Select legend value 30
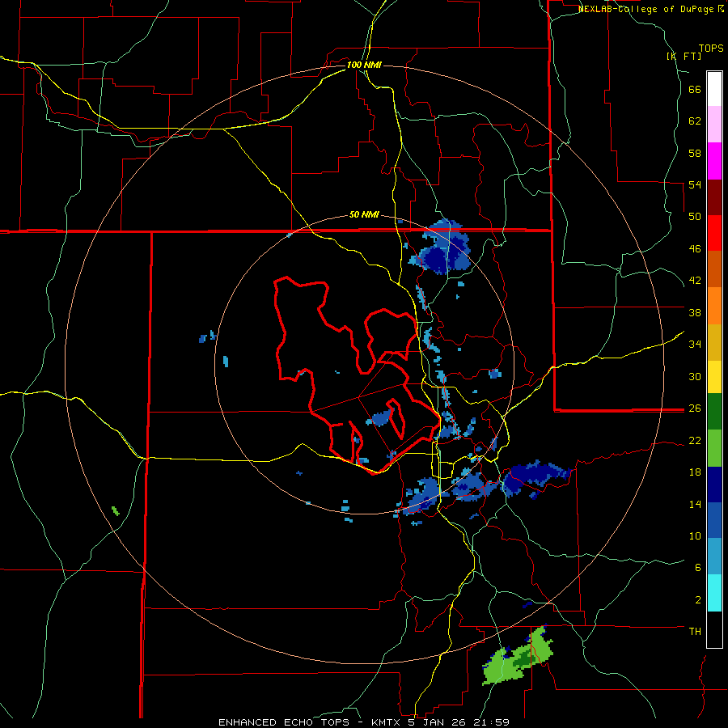This screenshot has height=728, width=728. [x=695, y=376]
